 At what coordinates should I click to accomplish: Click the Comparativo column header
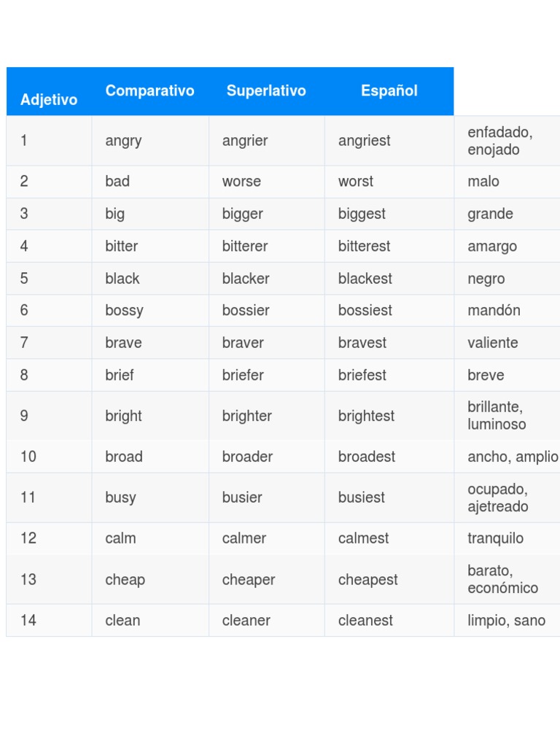click(x=149, y=91)
